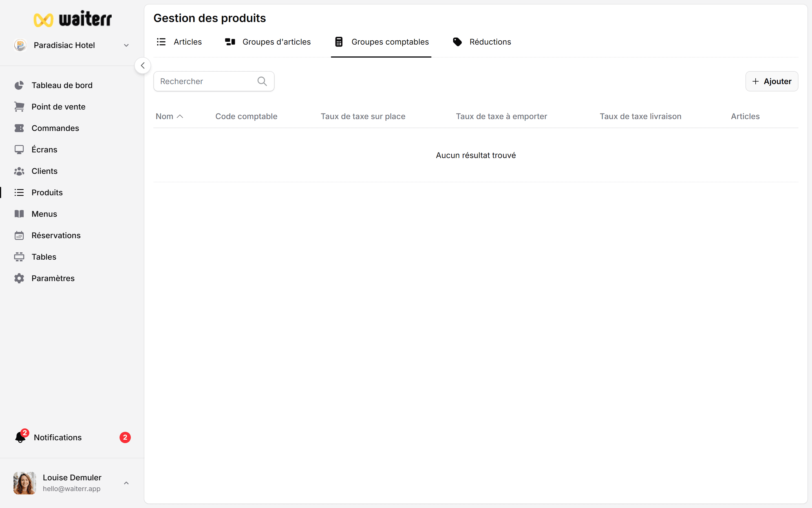Click the Point de vente cart icon
Image resolution: width=812 pixels, height=508 pixels.
(x=19, y=107)
